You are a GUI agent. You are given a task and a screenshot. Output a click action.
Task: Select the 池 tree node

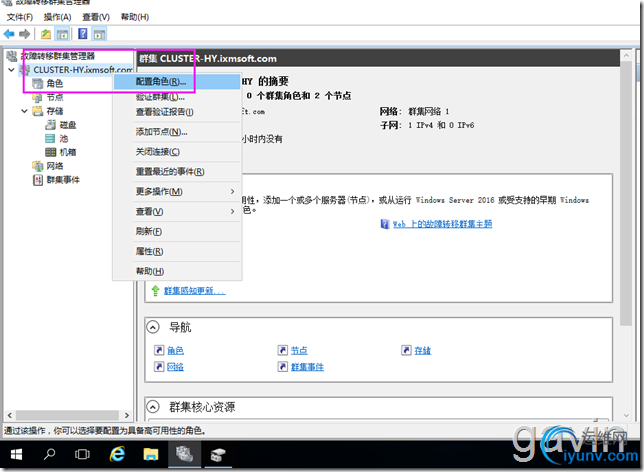pyautogui.click(x=64, y=138)
